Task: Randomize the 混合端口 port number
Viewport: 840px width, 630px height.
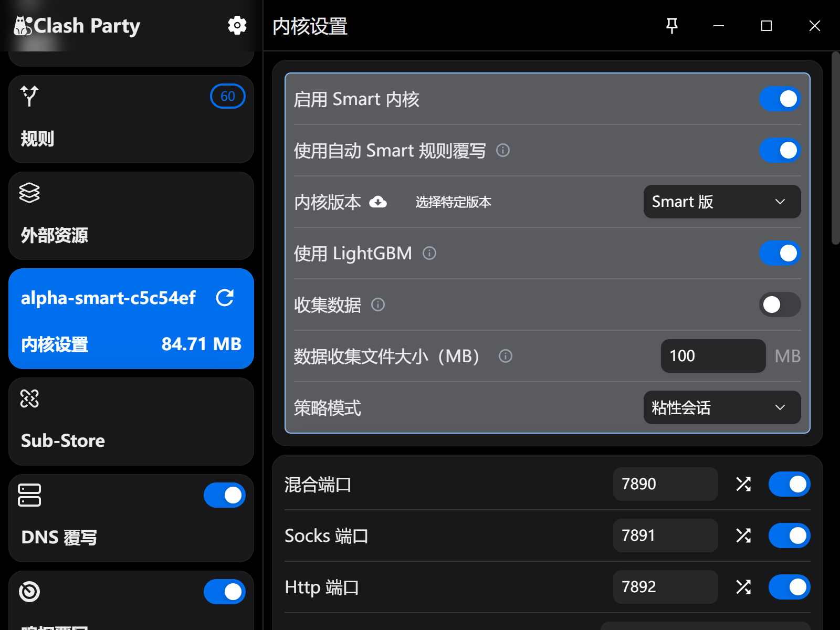Action: (x=743, y=484)
